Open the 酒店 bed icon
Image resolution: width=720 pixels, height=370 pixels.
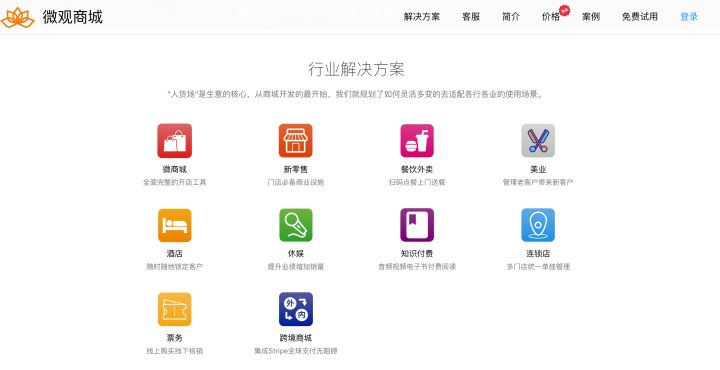pos(174,225)
